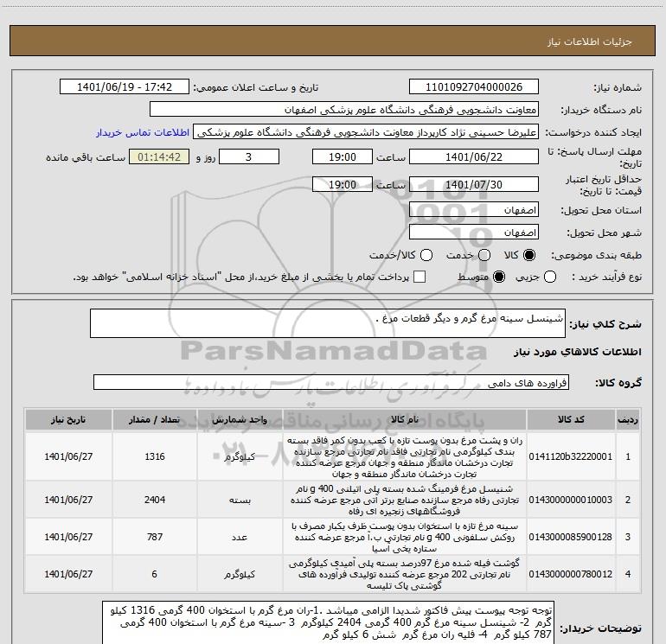Click the response deadline time 19:00 field
Screen dimensions: 666x644
pos(343,156)
